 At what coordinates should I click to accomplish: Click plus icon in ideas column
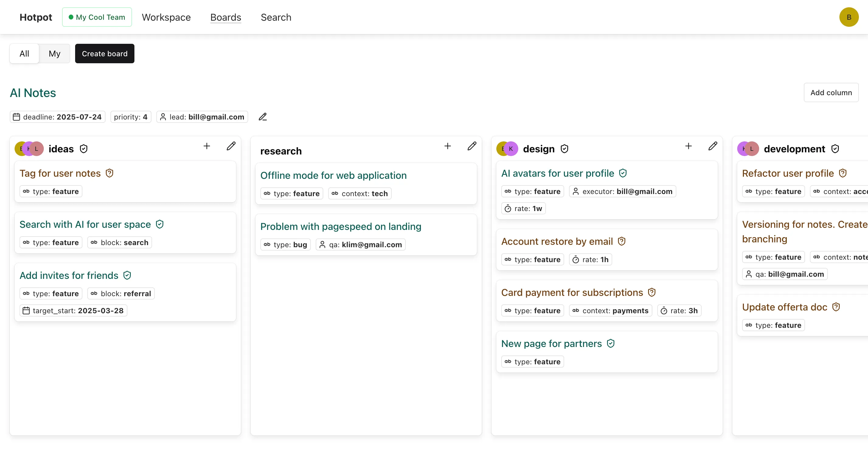click(x=207, y=146)
